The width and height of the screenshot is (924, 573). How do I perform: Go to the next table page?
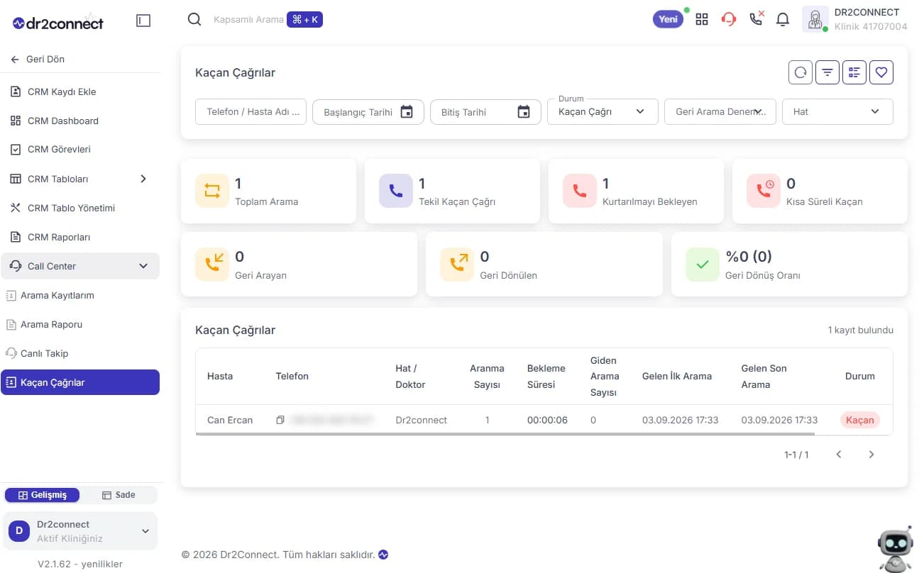point(871,455)
